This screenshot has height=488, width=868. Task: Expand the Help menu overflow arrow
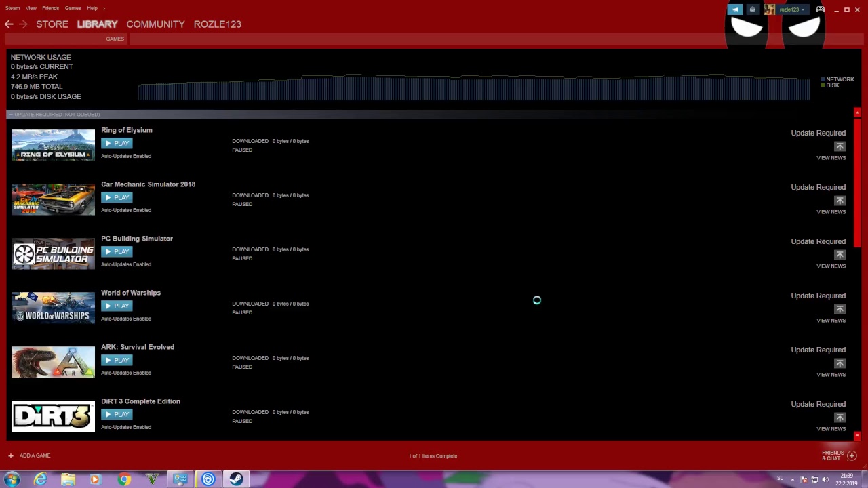[x=104, y=8]
